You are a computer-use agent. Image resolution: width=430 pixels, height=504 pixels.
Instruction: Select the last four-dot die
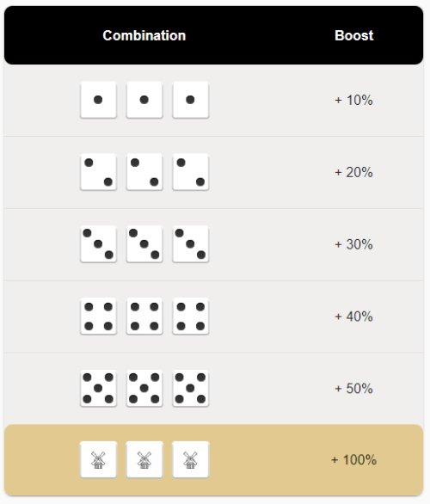(191, 317)
